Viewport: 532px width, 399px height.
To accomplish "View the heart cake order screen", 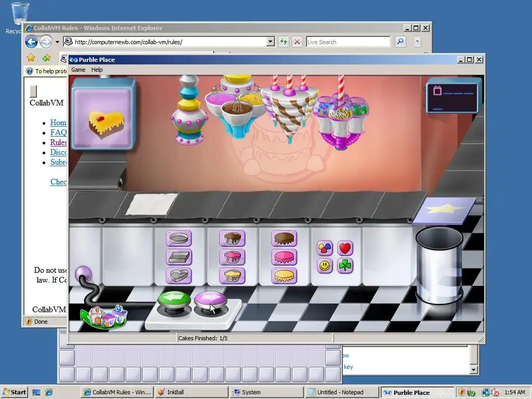I will [103, 113].
